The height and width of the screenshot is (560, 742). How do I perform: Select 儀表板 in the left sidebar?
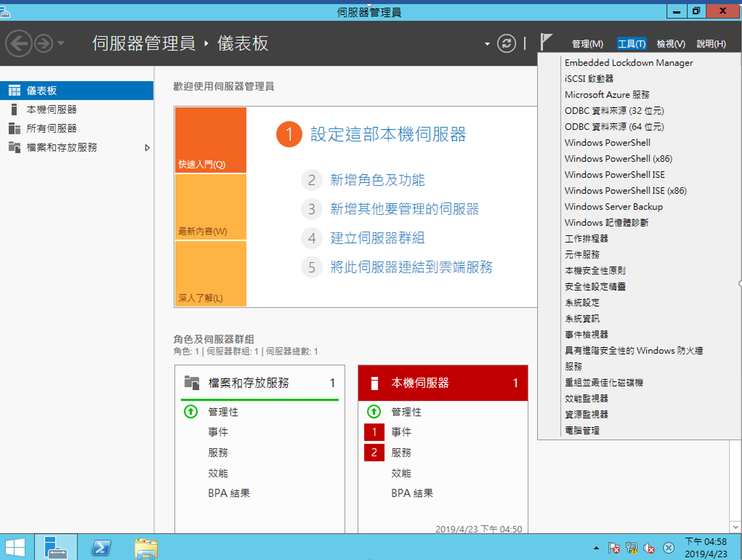(x=76, y=91)
